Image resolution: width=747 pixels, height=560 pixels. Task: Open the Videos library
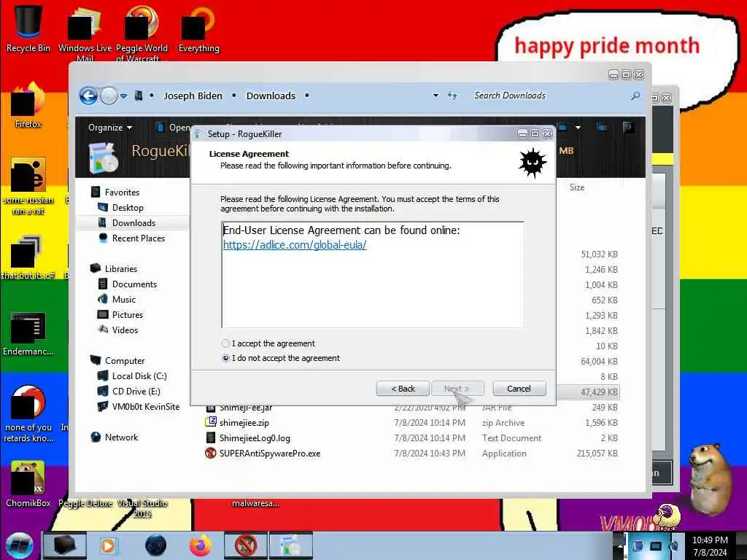click(125, 330)
